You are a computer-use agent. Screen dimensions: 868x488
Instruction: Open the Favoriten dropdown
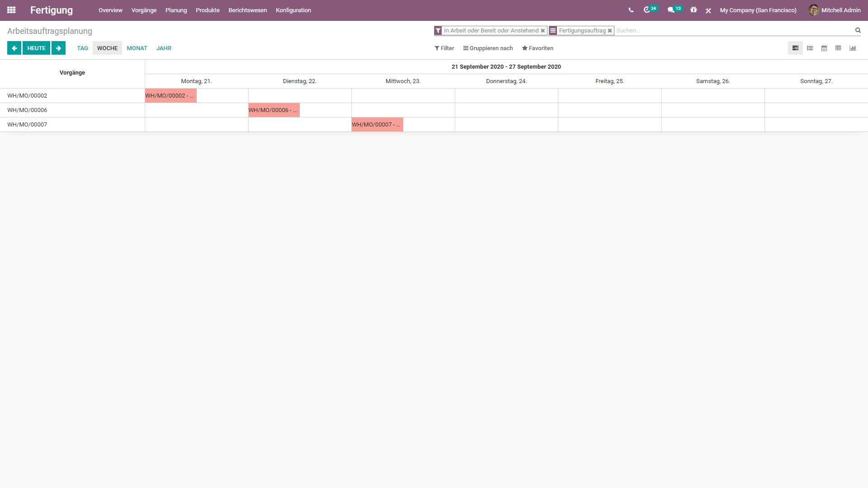click(x=538, y=48)
